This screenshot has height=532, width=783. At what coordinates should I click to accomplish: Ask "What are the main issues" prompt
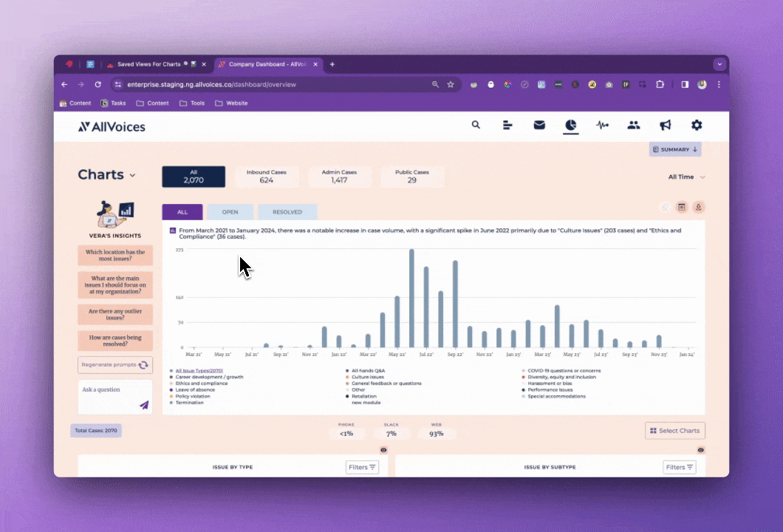(x=115, y=284)
